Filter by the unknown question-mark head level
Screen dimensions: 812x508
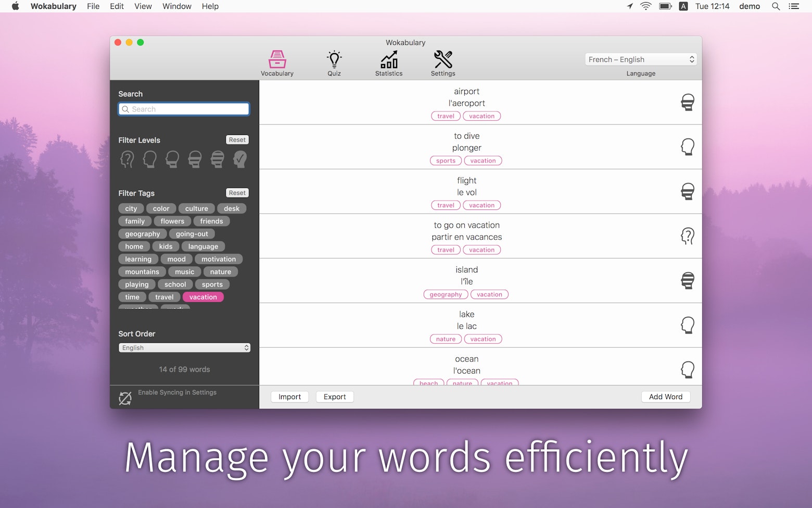point(127,159)
